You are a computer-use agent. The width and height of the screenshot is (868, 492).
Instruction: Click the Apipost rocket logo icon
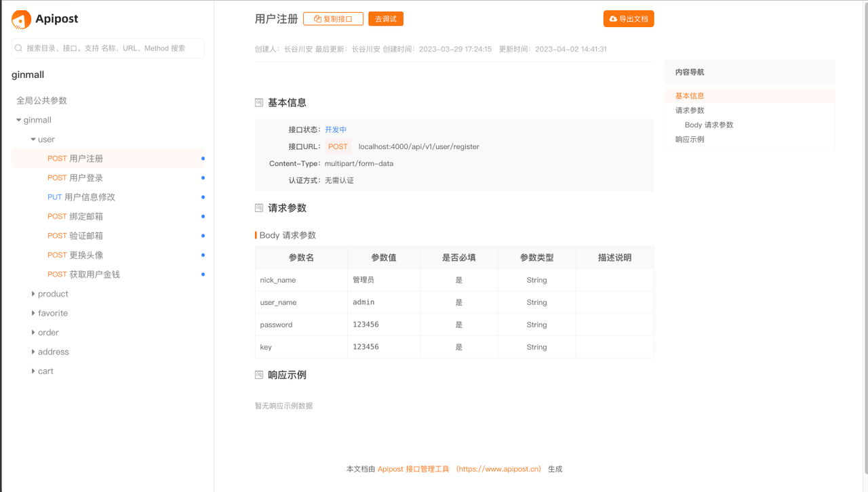pyautogui.click(x=22, y=20)
